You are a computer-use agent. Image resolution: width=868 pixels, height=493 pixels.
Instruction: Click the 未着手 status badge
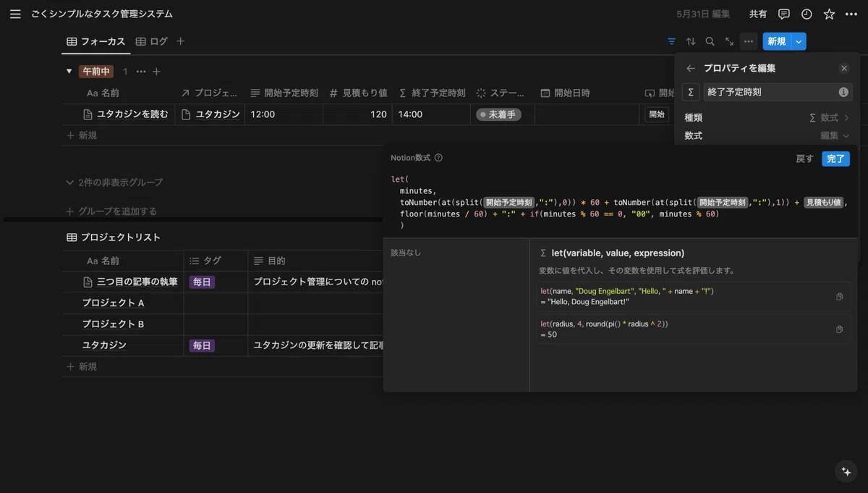tap(498, 114)
